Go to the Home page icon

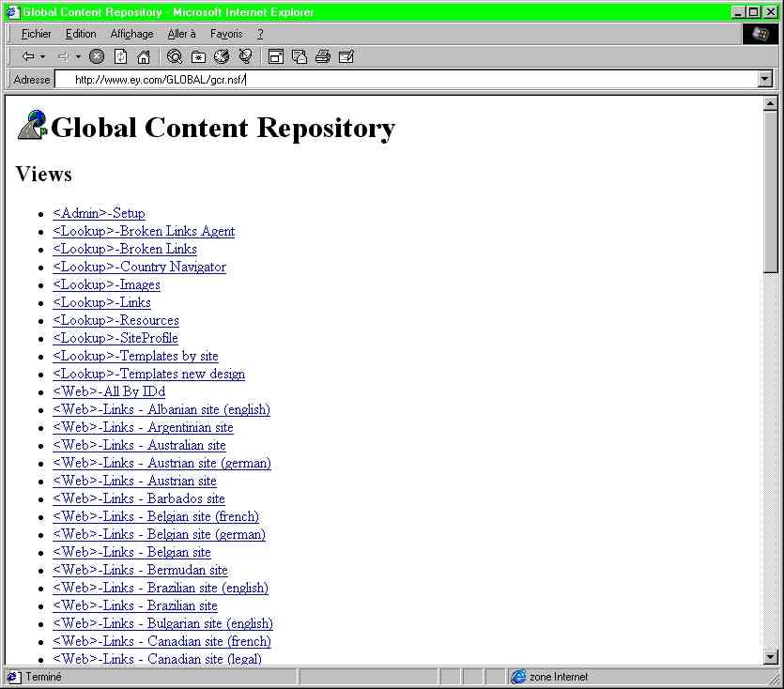pyautogui.click(x=144, y=56)
